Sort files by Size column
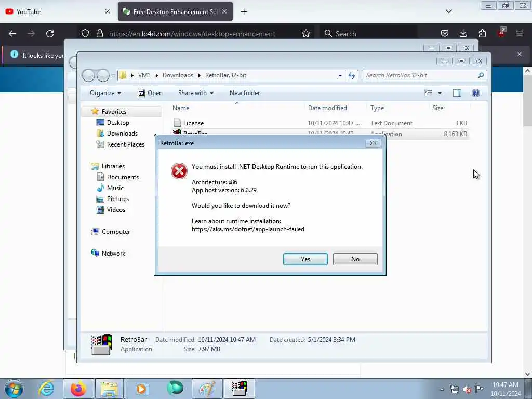 (437, 108)
